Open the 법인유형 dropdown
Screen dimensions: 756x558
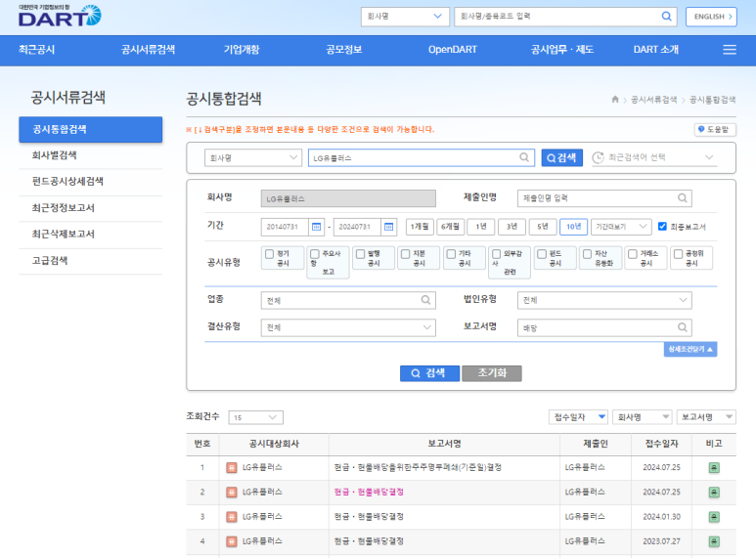(604, 300)
